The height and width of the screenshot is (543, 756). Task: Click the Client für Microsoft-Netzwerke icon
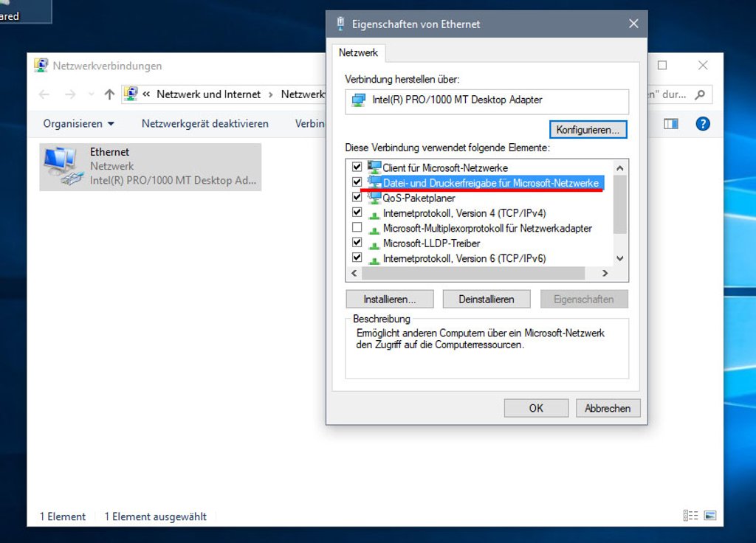374,167
